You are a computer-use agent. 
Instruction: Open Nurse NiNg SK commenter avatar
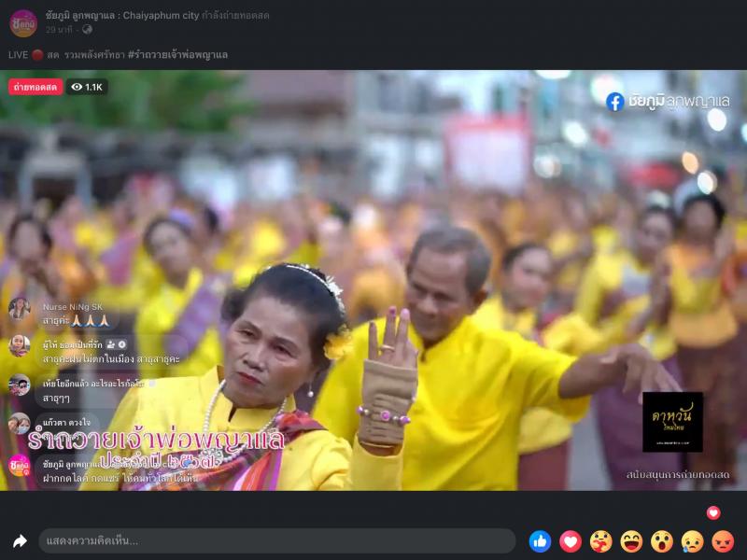pos(20,311)
